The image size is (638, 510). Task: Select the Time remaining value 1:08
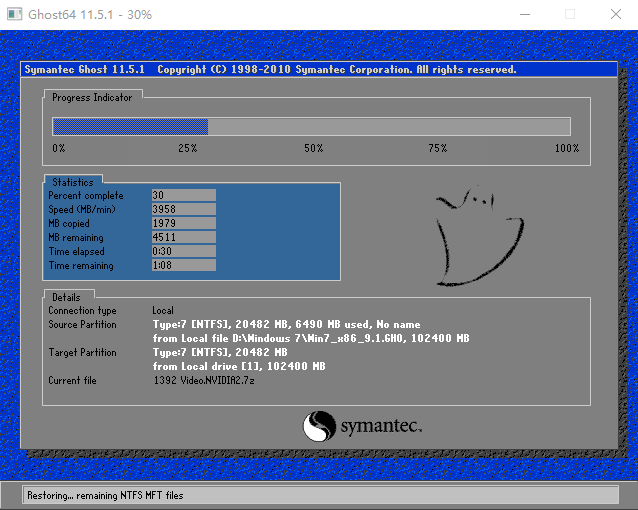click(184, 265)
